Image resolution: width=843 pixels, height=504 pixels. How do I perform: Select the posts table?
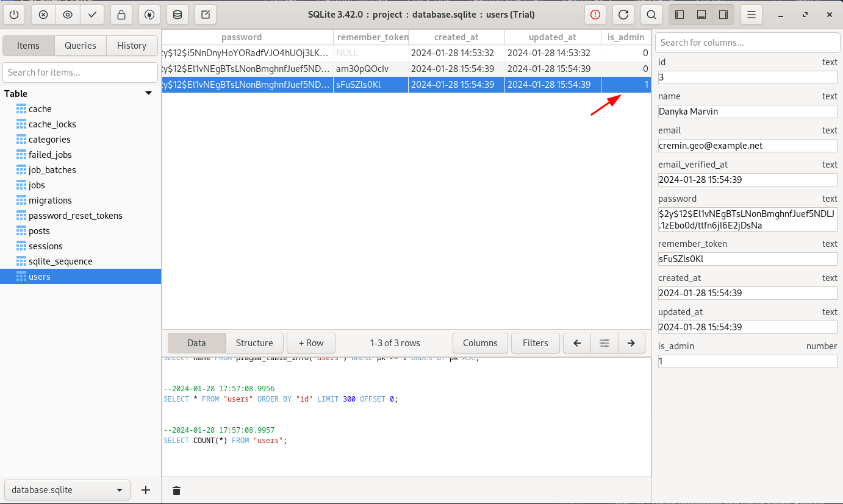(x=81, y=231)
